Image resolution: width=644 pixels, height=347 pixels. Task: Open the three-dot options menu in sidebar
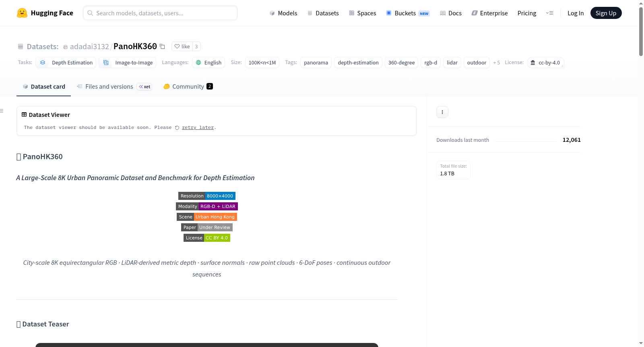[442, 112]
